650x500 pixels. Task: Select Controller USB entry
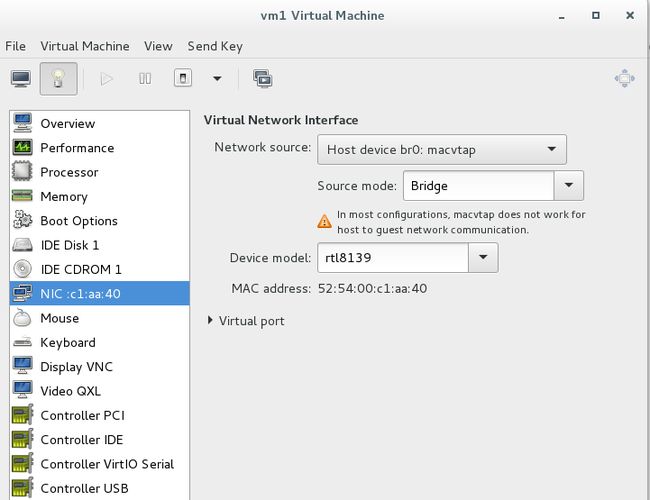[99, 488]
